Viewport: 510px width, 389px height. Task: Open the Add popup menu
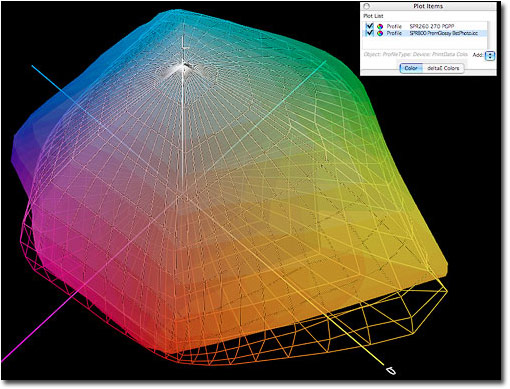tap(490, 55)
